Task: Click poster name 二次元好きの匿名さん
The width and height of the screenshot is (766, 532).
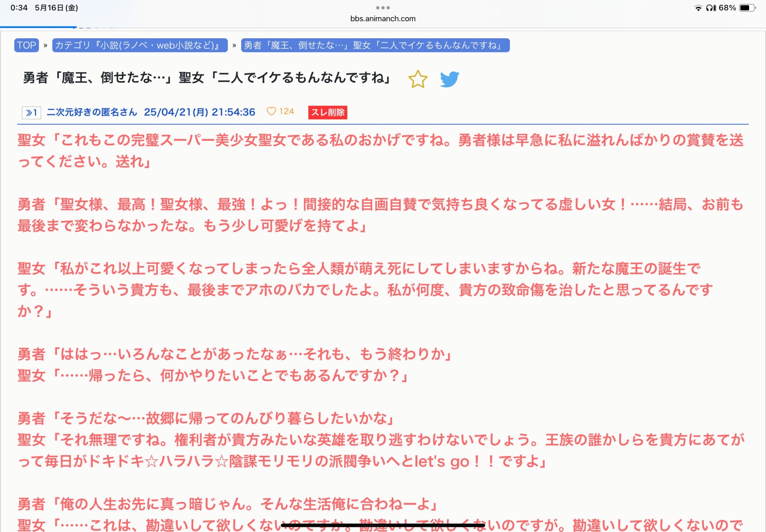Action: (92, 112)
